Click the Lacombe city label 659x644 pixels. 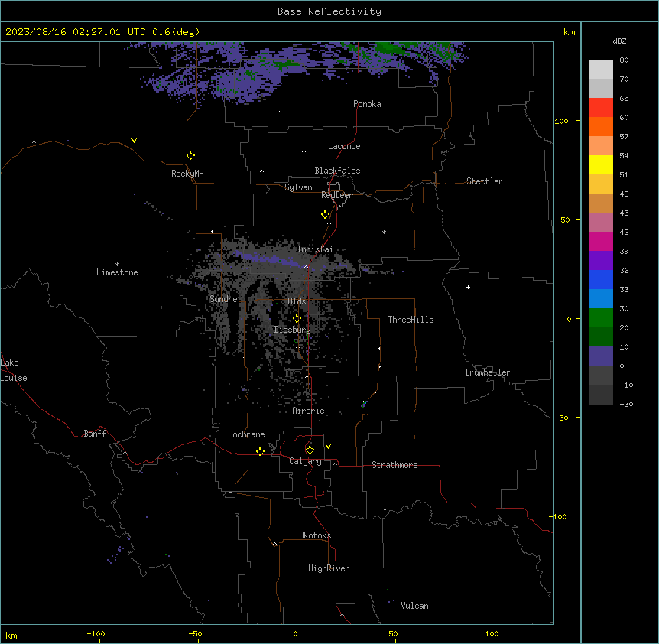344,146
